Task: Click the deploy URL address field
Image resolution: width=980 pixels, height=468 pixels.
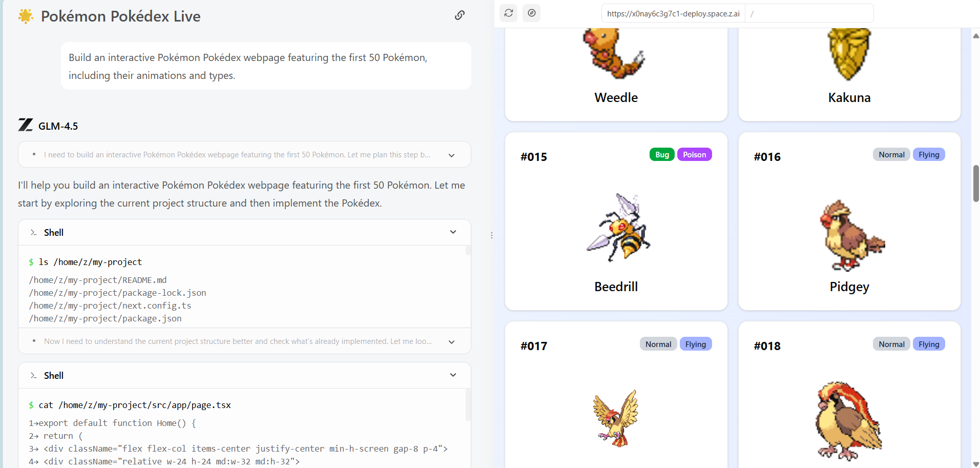Action: click(x=673, y=13)
